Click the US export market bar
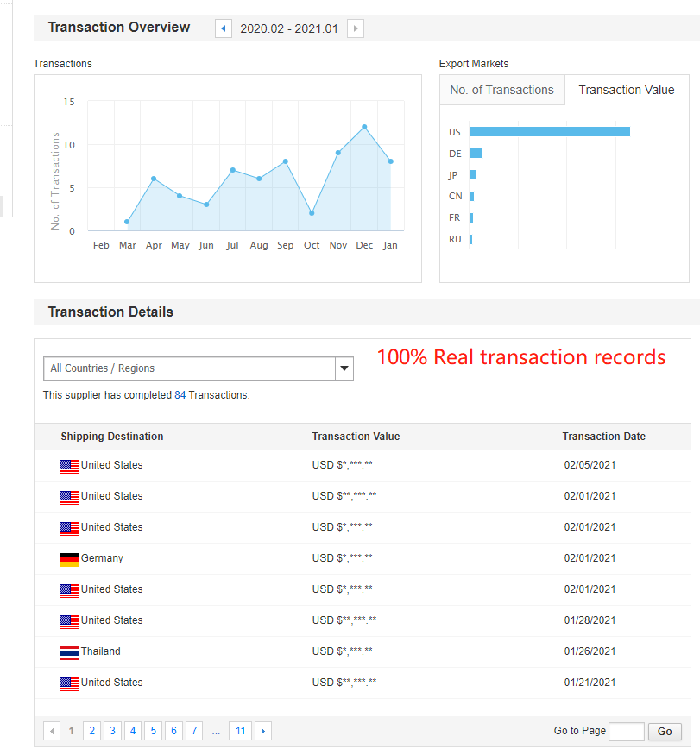This screenshot has height=749, width=700. [549, 132]
